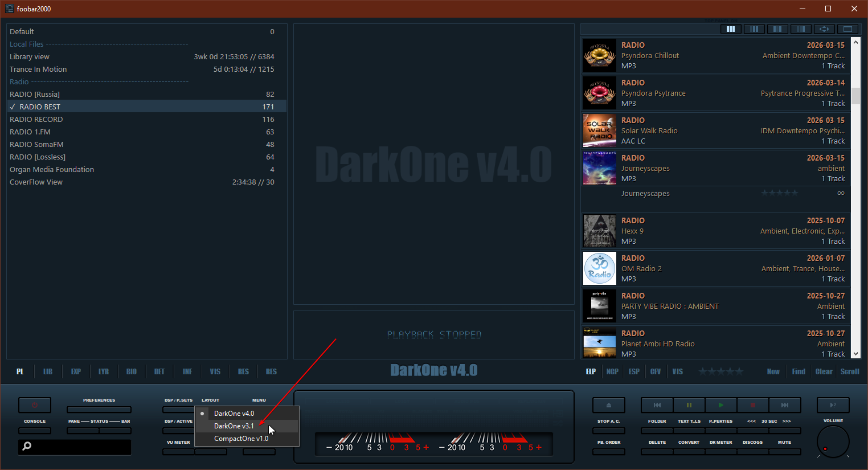Image resolution: width=868 pixels, height=470 pixels.
Task: Select the all-panels layout icon at top
Action: [731, 29]
